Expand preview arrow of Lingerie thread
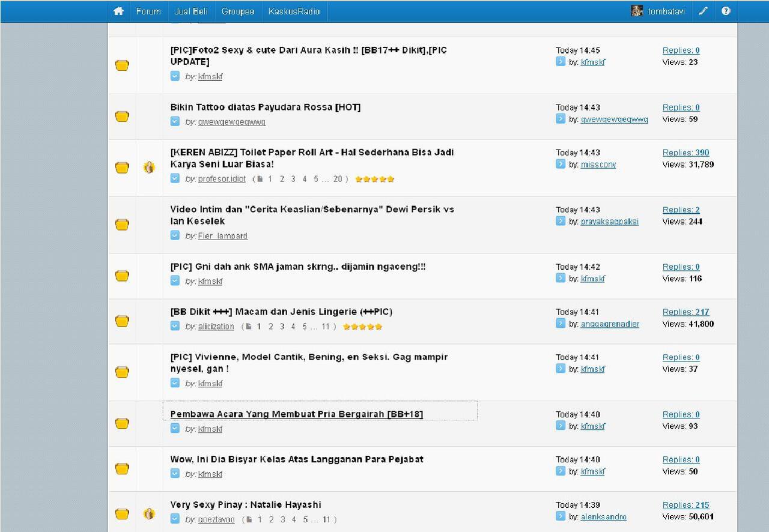This screenshot has height=532, width=769. [175, 326]
